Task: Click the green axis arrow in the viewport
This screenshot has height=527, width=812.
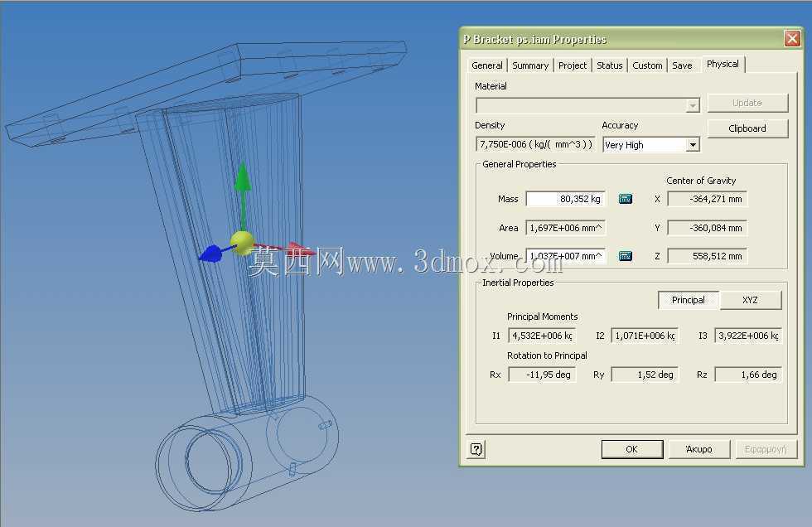Action: click(242, 194)
